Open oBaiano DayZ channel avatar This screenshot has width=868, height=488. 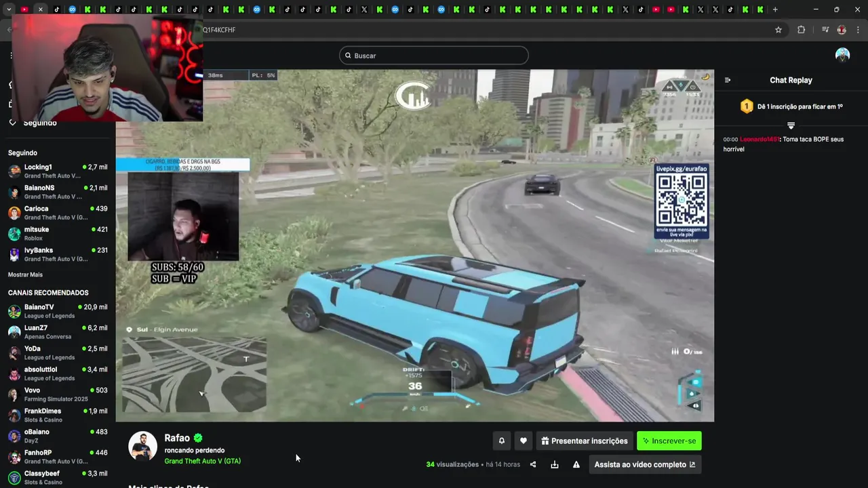[x=14, y=436]
